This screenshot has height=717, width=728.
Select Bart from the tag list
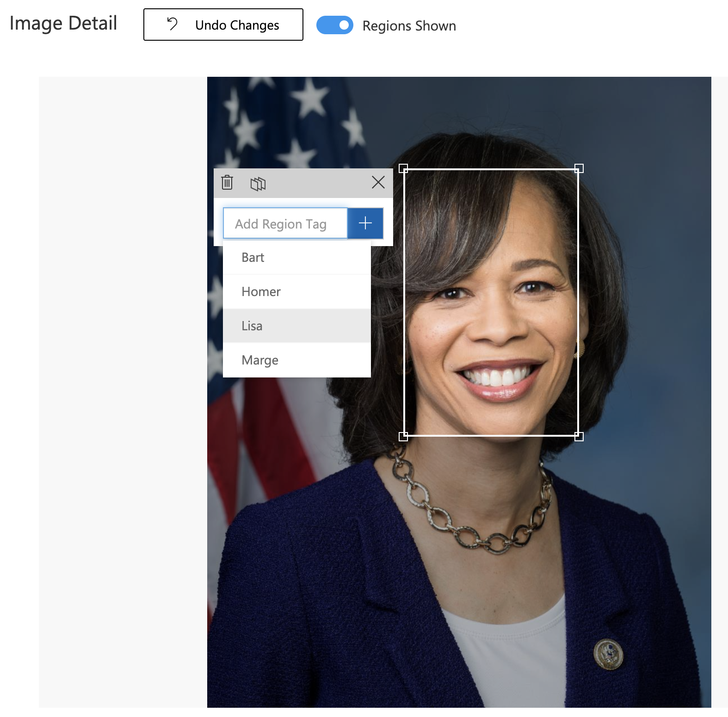click(297, 257)
